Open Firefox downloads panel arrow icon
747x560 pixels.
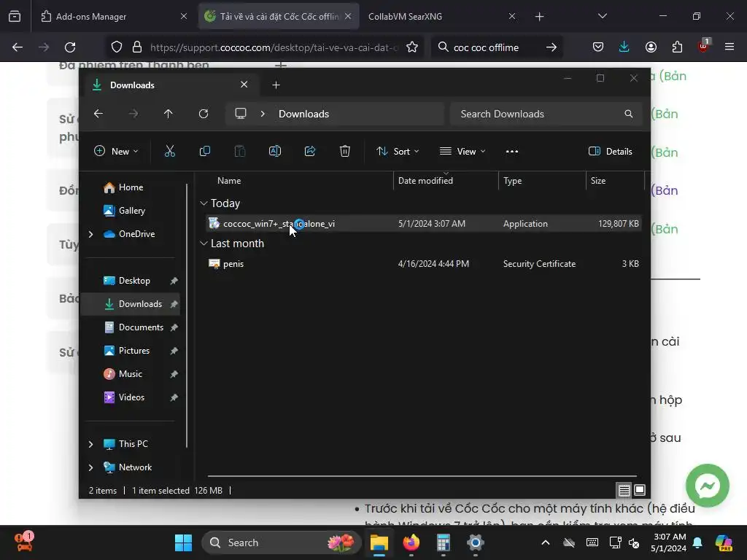(x=624, y=47)
